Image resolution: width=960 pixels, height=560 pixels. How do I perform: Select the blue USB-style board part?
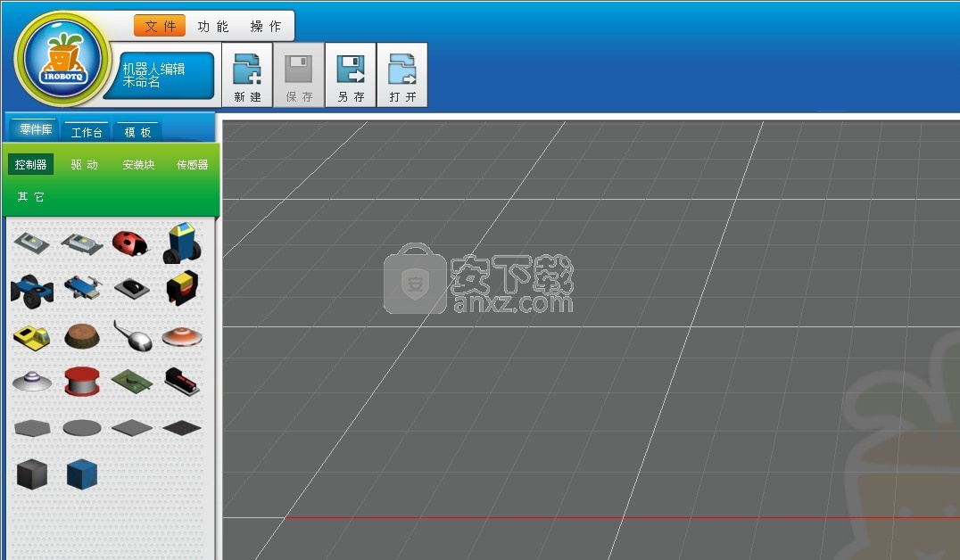point(82,286)
